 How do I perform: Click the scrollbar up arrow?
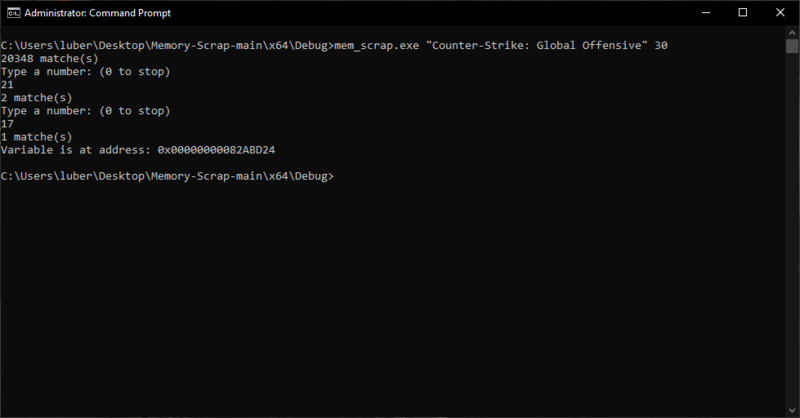click(x=792, y=32)
